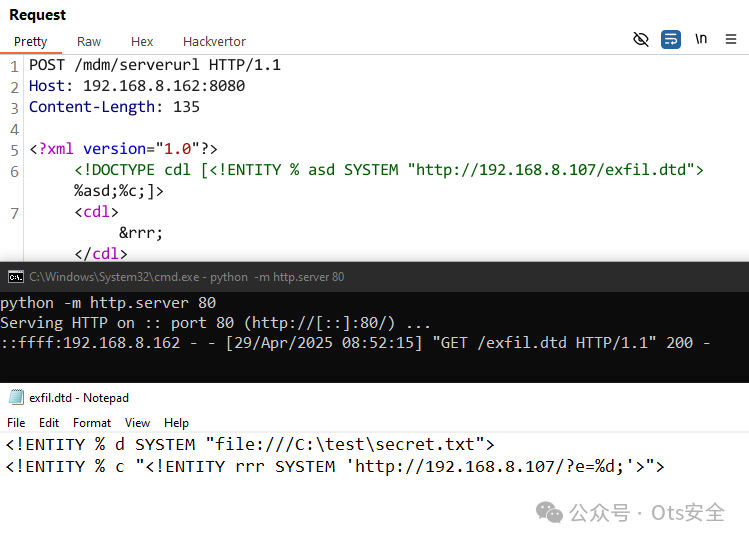Click the GET /exfil.dtd log entry in cmd
This screenshot has width=749, height=543.
tap(355, 343)
